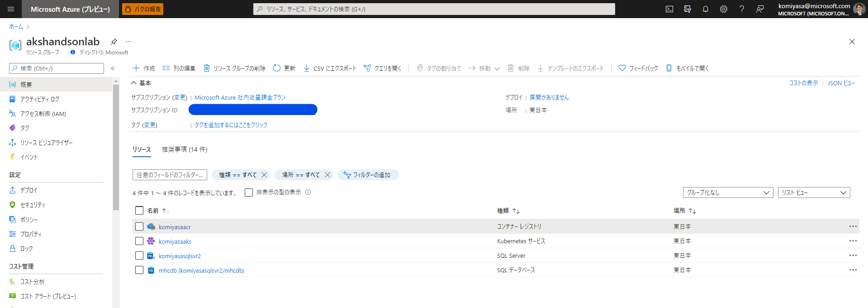The image size is (868, 308).
Task: Click 任意のフィールドのフィルター input
Action: point(170,175)
